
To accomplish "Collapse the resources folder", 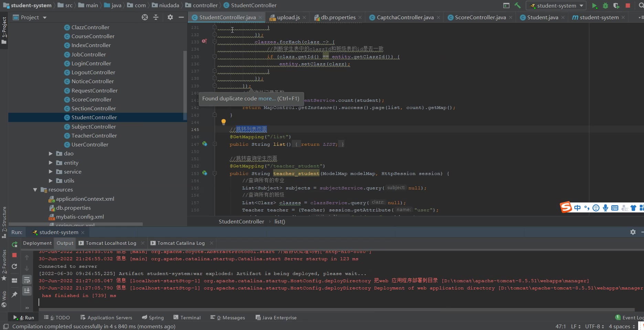I will [35, 190].
